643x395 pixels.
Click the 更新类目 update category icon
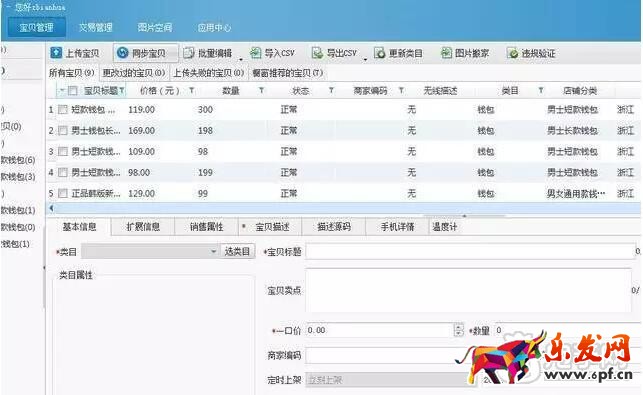pos(380,53)
